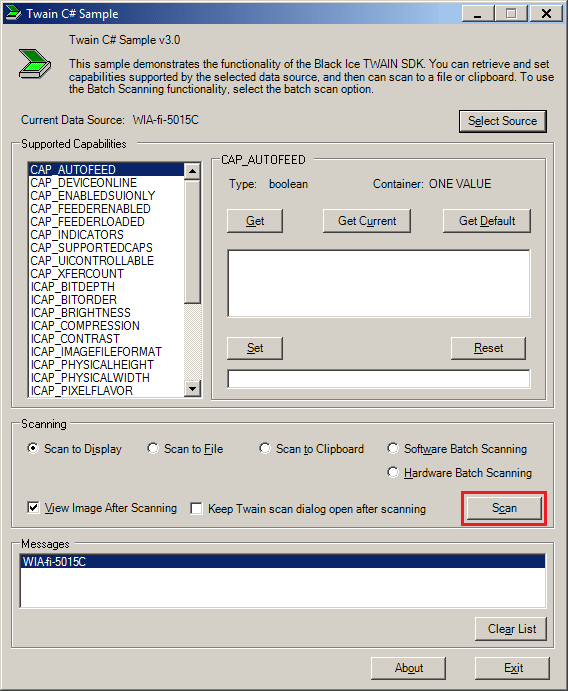Click the green scanner icon in title bar
Screen dimensions: 568x691
tap(13, 13)
